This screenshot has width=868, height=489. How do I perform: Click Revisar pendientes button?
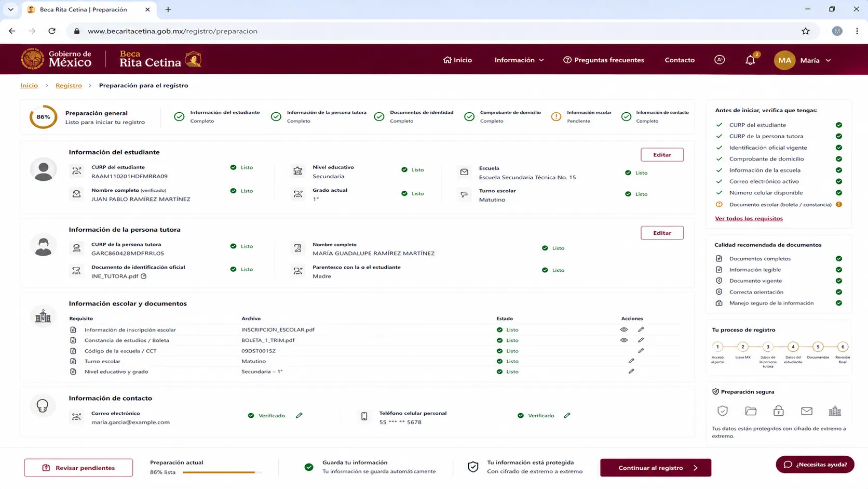click(78, 468)
